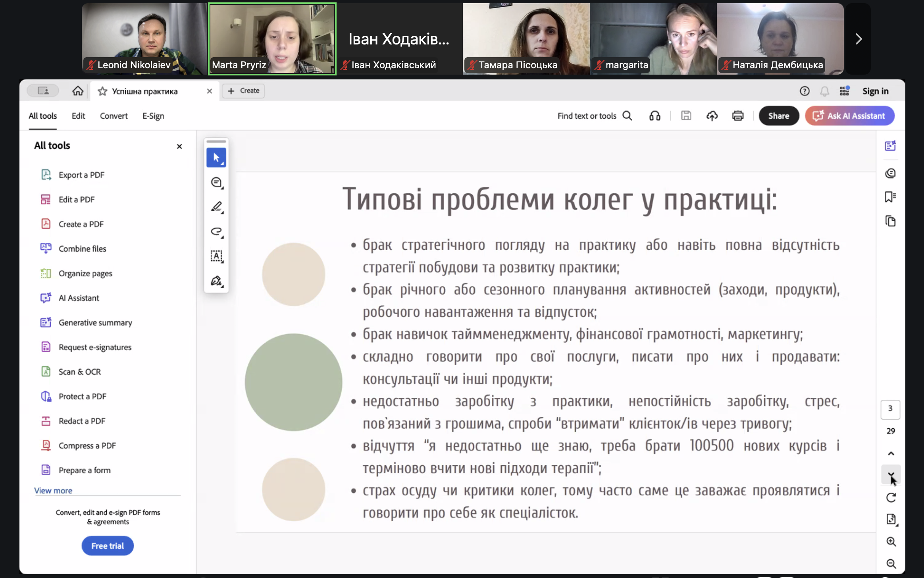Screen dimensions: 924x578
Task: Select the add text box tool
Action: [x=216, y=256]
